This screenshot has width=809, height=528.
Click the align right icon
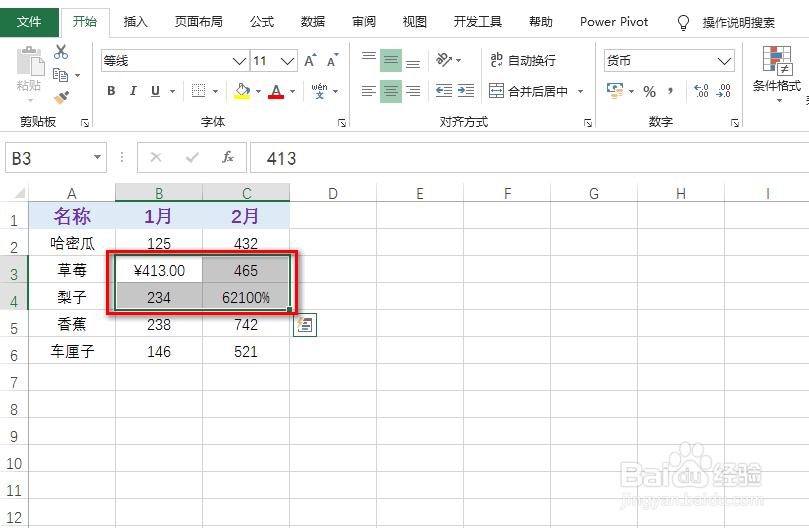pyautogui.click(x=413, y=91)
